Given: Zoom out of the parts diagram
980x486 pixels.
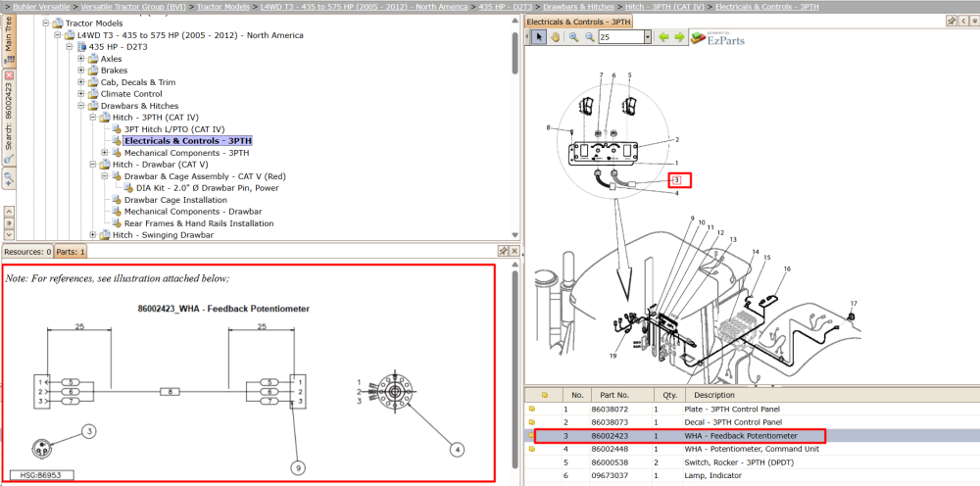Looking at the screenshot, I should click(589, 37).
